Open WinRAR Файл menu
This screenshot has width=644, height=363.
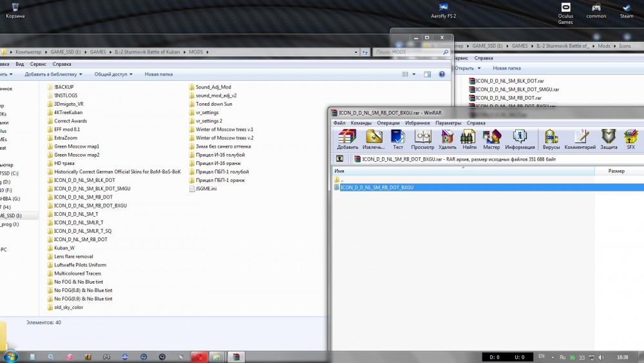[339, 123]
